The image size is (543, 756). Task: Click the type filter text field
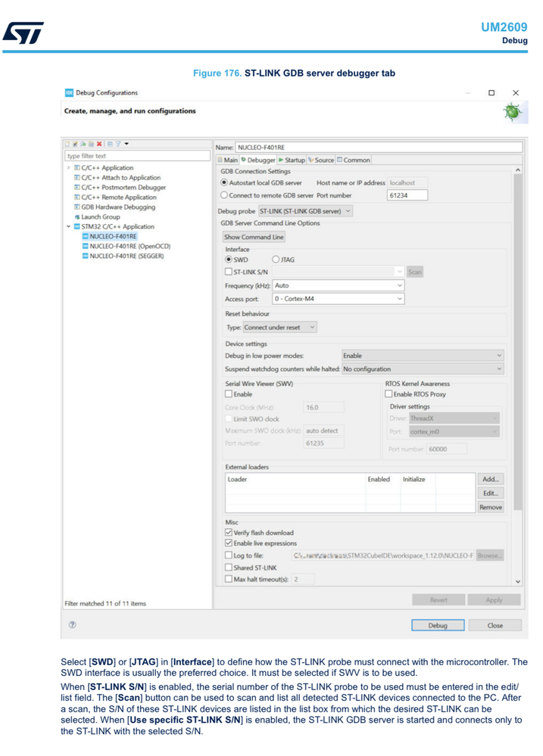[138, 156]
